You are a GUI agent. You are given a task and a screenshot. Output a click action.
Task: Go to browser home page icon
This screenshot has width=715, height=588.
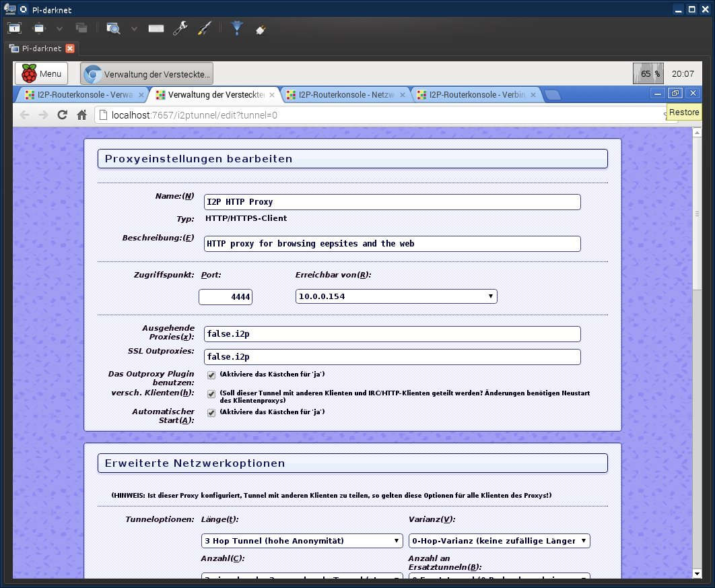81,115
